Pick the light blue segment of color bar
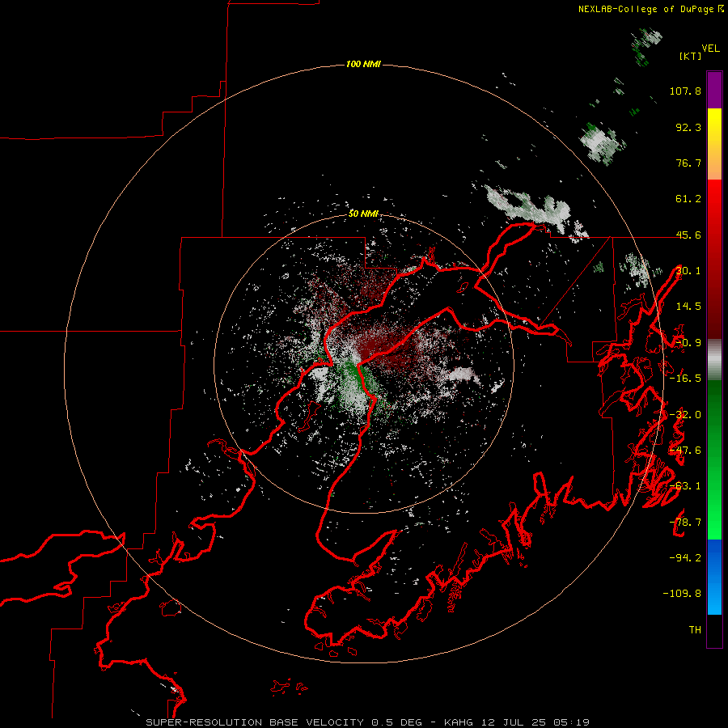The image size is (728, 728). click(x=714, y=599)
